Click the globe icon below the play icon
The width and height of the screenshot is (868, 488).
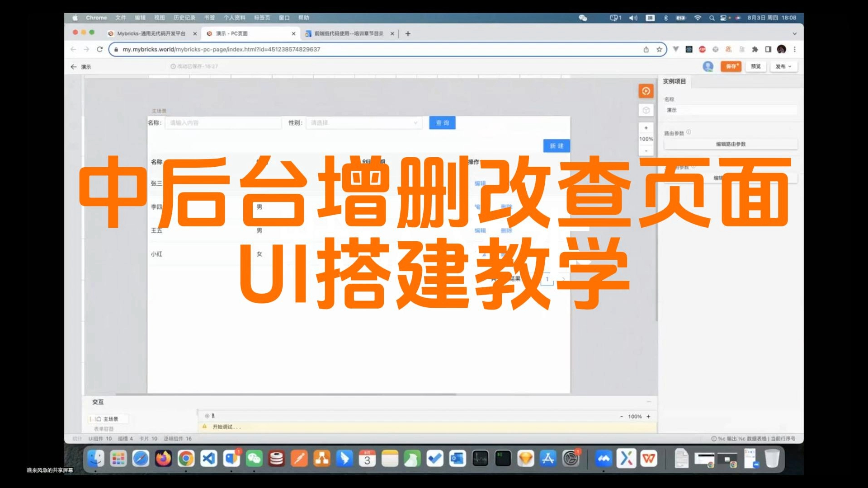click(x=646, y=109)
